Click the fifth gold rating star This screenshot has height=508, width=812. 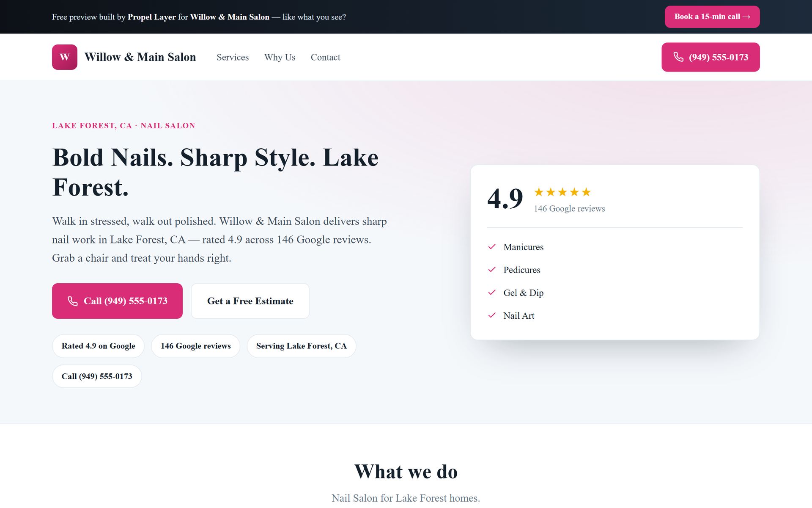click(x=586, y=192)
